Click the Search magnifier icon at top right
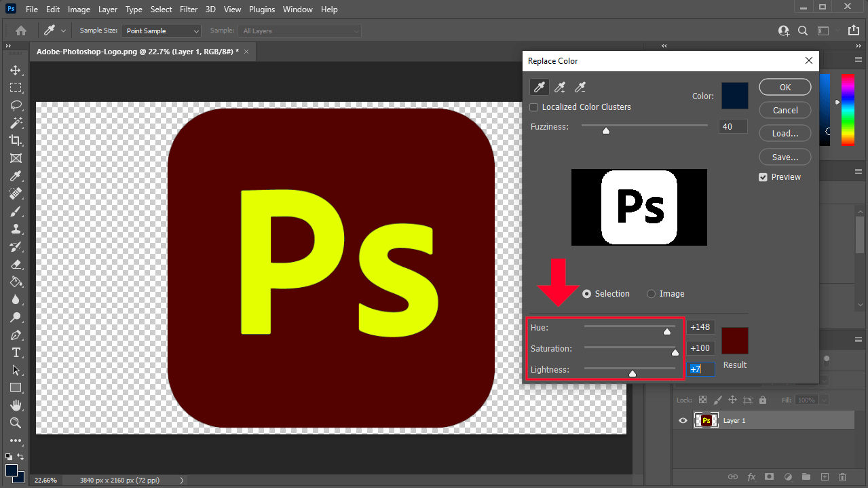This screenshot has height=488, width=868. pos(803,31)
